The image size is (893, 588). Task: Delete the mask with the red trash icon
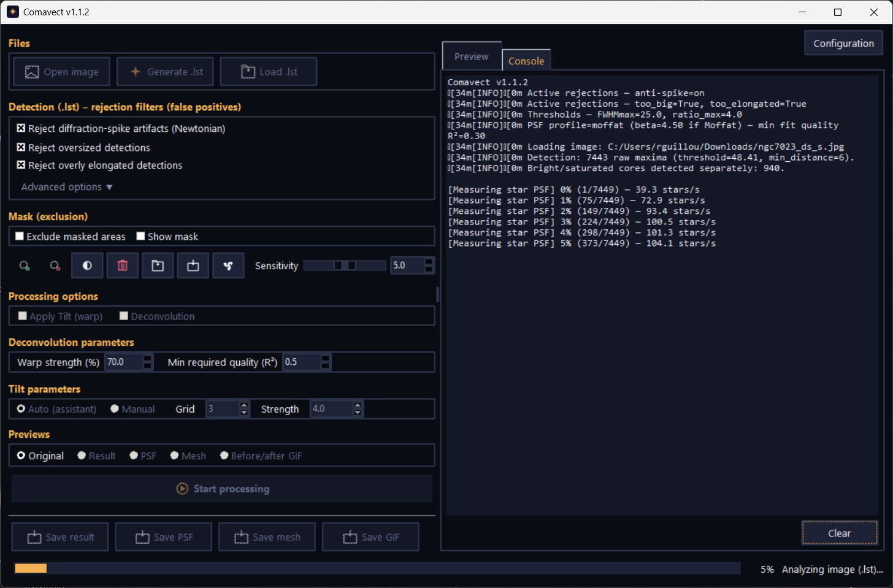coord(123,265)
